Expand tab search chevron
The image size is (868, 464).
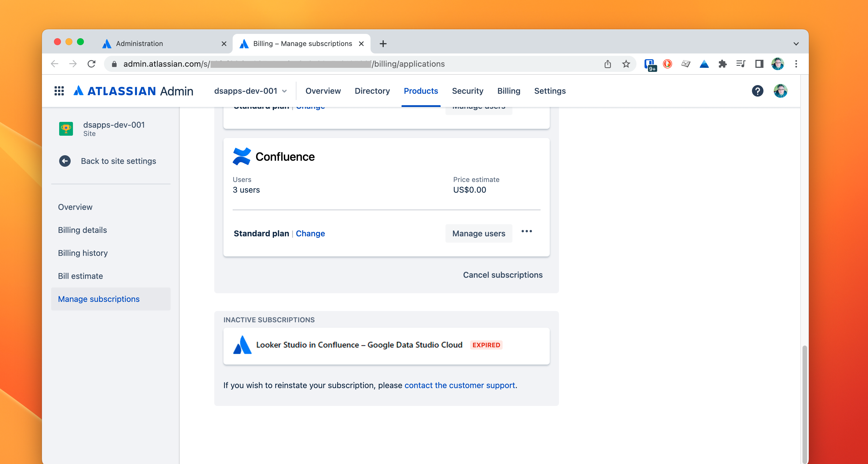(x=796, y=43)
